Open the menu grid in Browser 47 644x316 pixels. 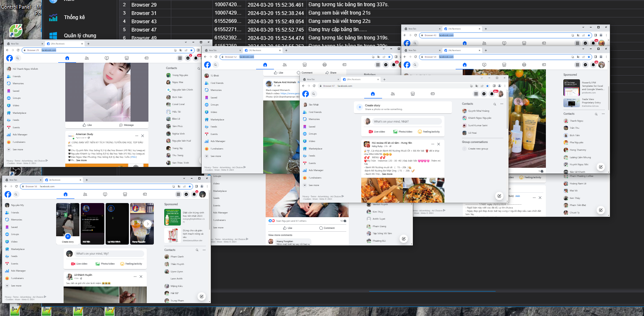[x=476, y=94]
